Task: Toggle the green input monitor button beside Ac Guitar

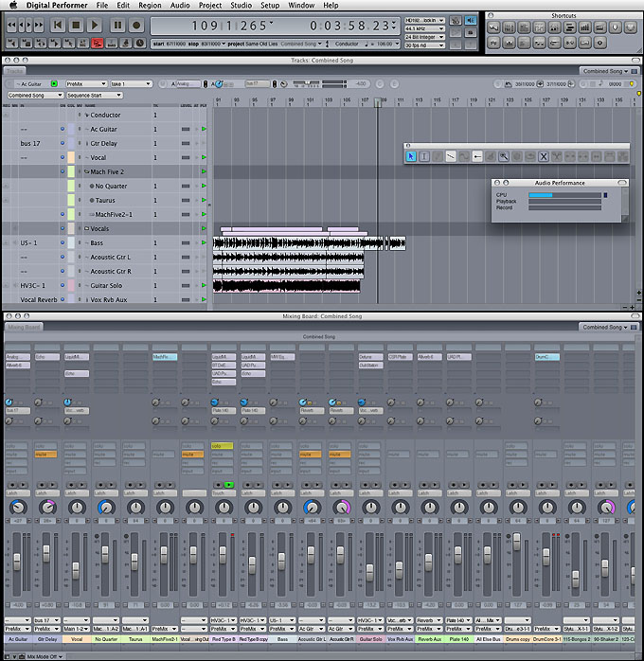Action: (54, 84)
